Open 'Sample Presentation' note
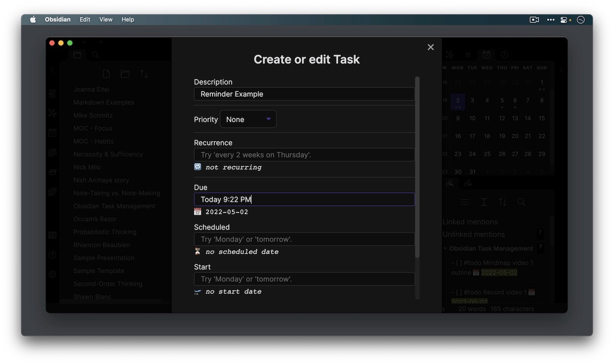The image size is (614, 364). [104, 258]
